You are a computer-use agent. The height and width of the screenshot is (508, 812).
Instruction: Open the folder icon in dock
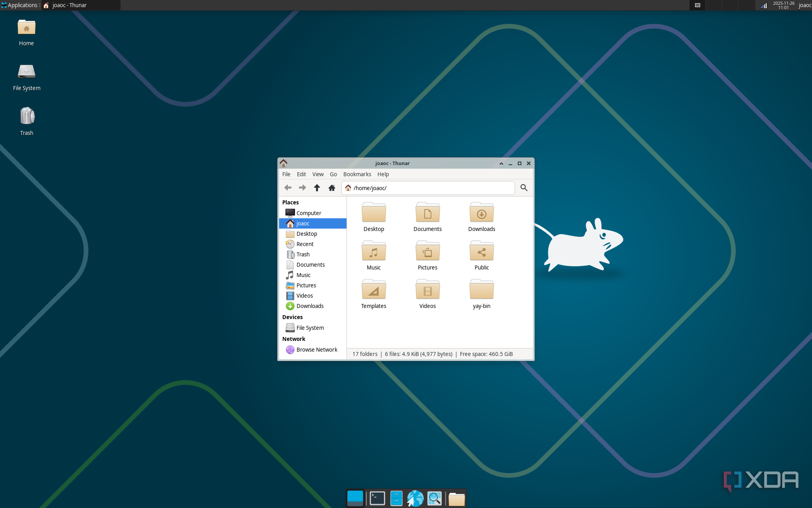pos(457,499)
